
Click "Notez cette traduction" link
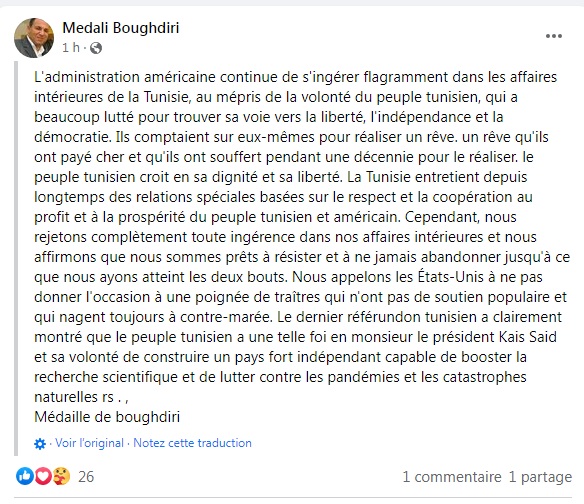pos(192,443)
